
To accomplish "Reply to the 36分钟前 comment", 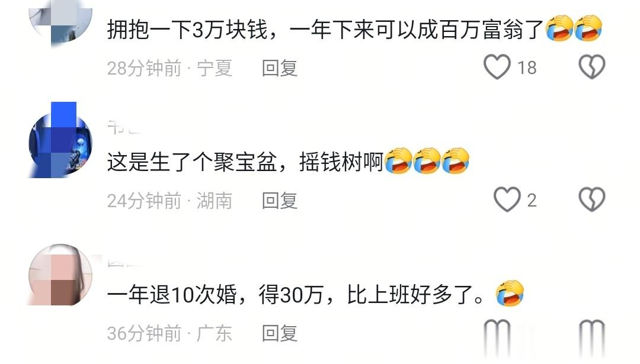I will tap(280, 333).
